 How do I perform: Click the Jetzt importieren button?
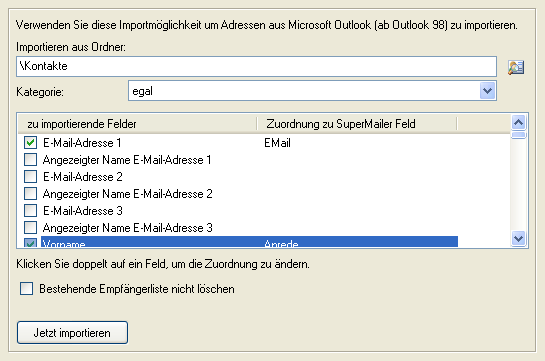72,333
